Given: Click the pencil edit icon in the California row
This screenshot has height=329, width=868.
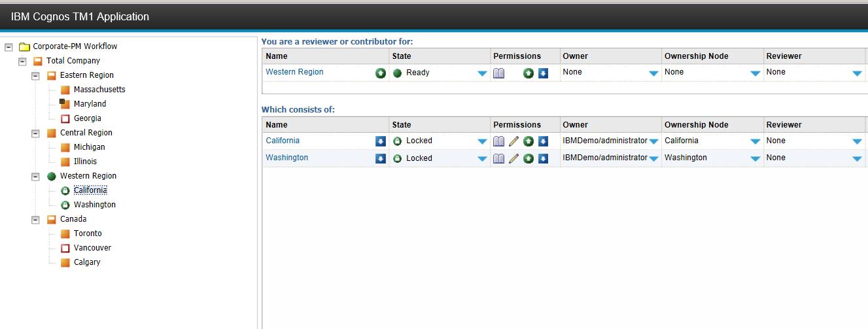Looking at the screenshot, I should 514,141.
